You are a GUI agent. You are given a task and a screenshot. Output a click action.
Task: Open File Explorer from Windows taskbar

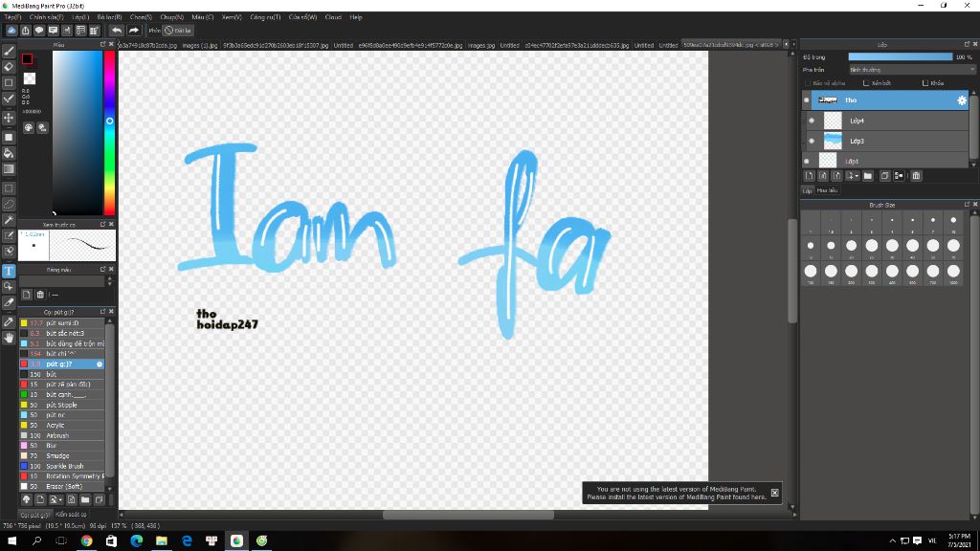(x=161, y=541)
